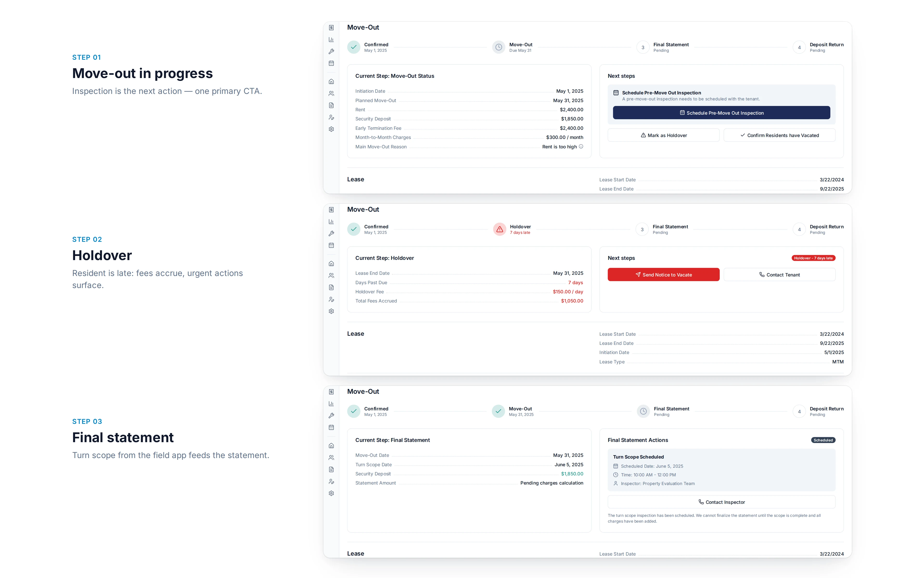
Task: Click the 'Current Step: Holdover' heading
Action: (384, 258)
